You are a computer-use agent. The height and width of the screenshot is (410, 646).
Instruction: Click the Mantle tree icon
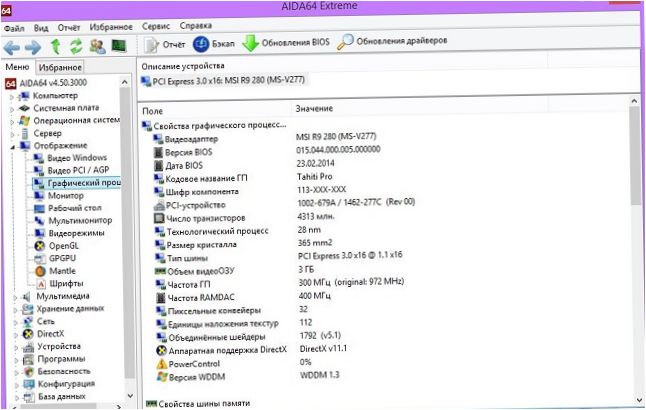tap(40, 271)
